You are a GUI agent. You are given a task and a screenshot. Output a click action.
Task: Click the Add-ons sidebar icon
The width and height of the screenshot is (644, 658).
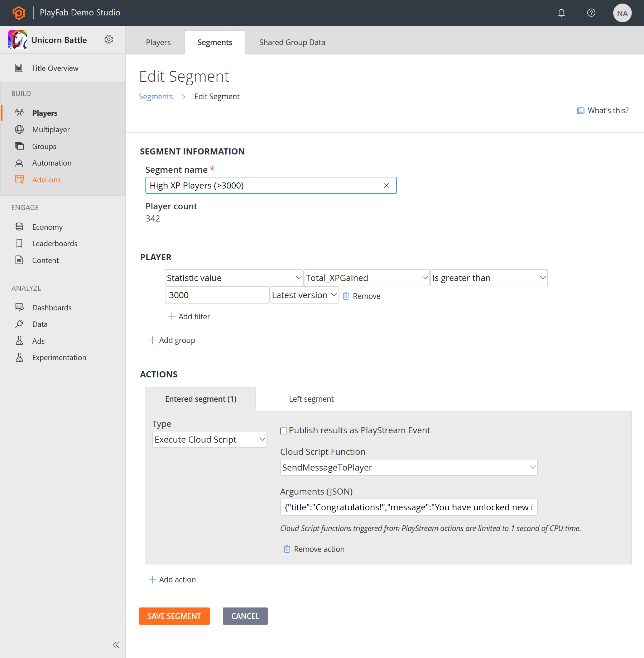[x=19, y=179]
